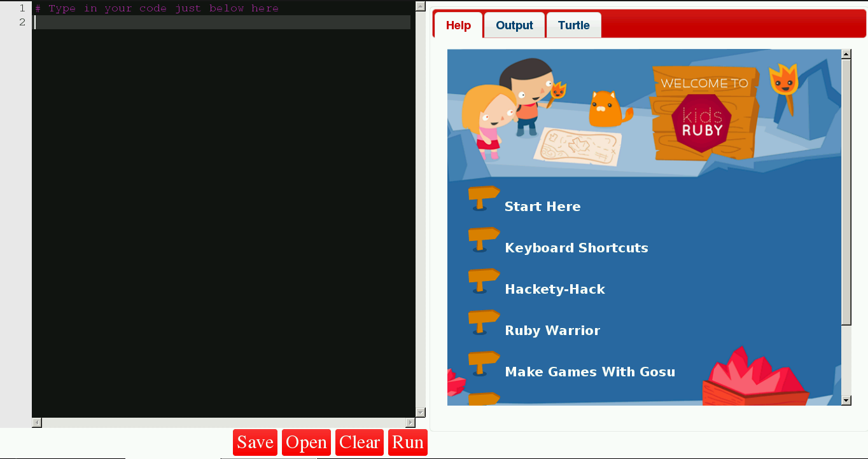The image size is (868, 459).
Task: Click the editor's vertical scroll-up arrow
Action: [x=420, y=6]
